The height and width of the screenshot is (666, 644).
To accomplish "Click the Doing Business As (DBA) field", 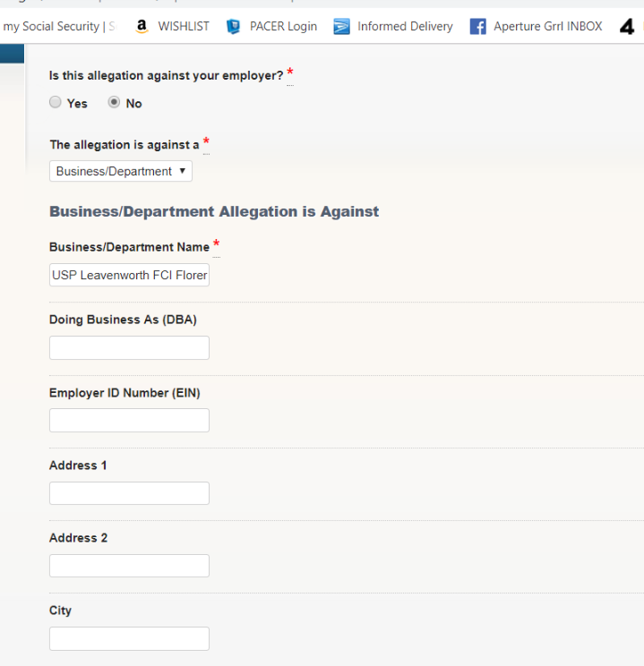I will (x=129, y=348).
